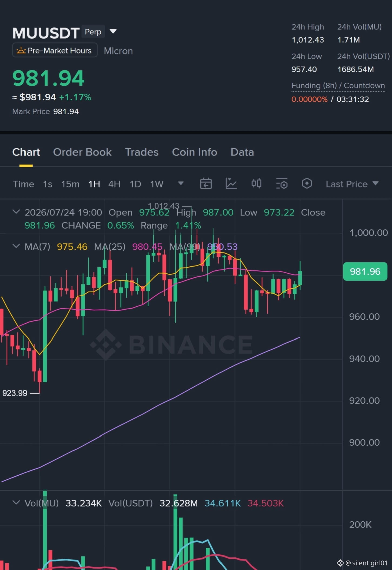Tap the hexagon chart preferences icon
The image size is (392, 570).
click(x=307, y=184)
